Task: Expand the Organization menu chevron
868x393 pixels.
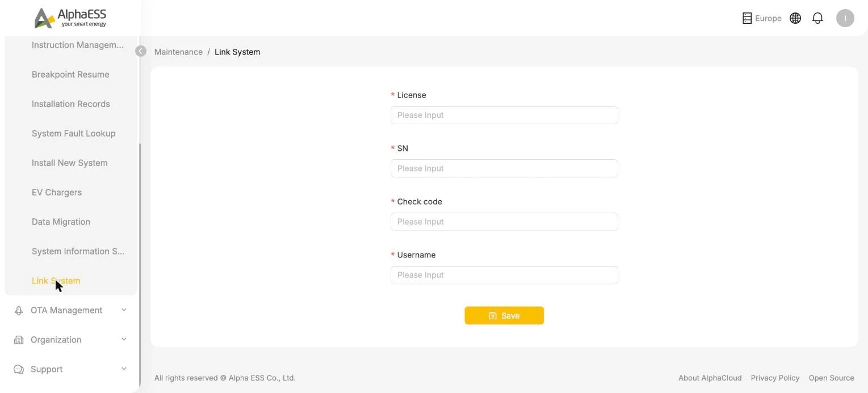Action: (124, 339)
